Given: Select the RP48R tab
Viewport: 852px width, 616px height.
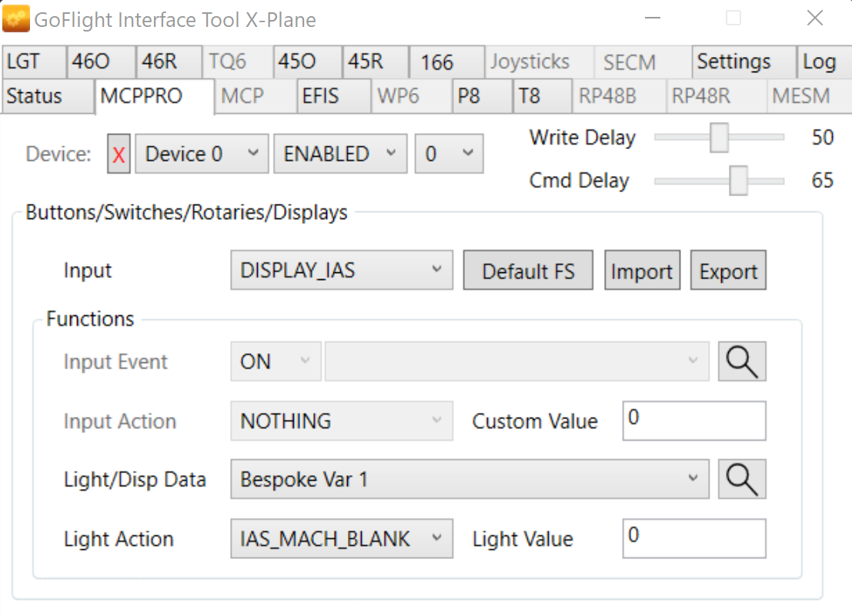Looking at the screenshot, I should (x=717, y=96).
